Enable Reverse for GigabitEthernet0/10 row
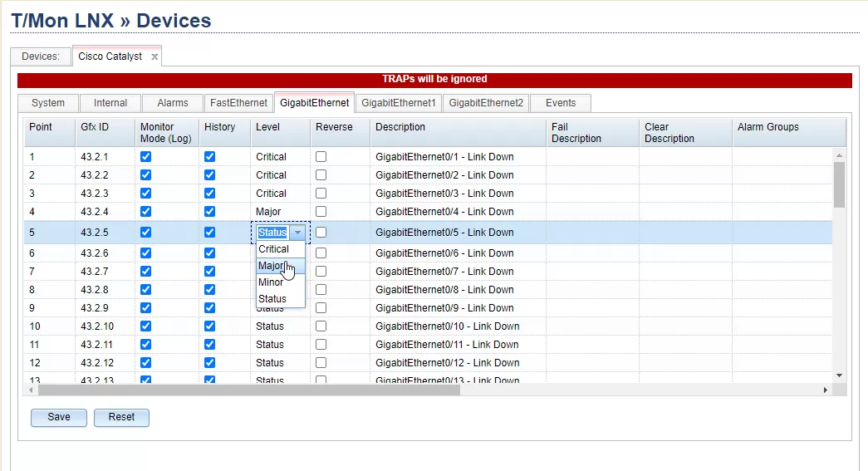This screenshot has width=868, height=471. (321, 326)
